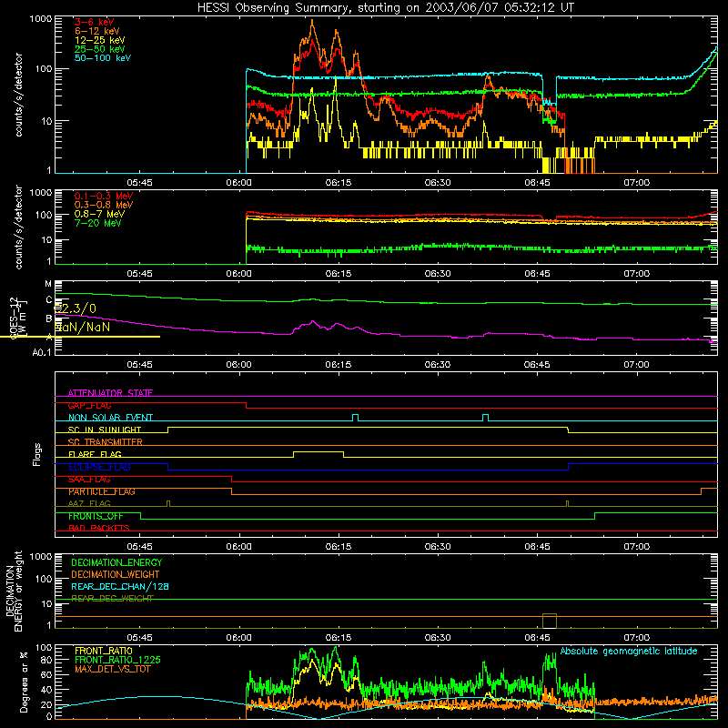Click the AAZ_FLAG label
728x728 pixels.
point(89,503)
